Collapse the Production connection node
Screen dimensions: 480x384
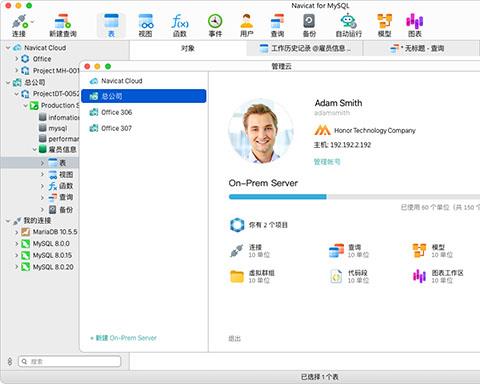point(25,105)
